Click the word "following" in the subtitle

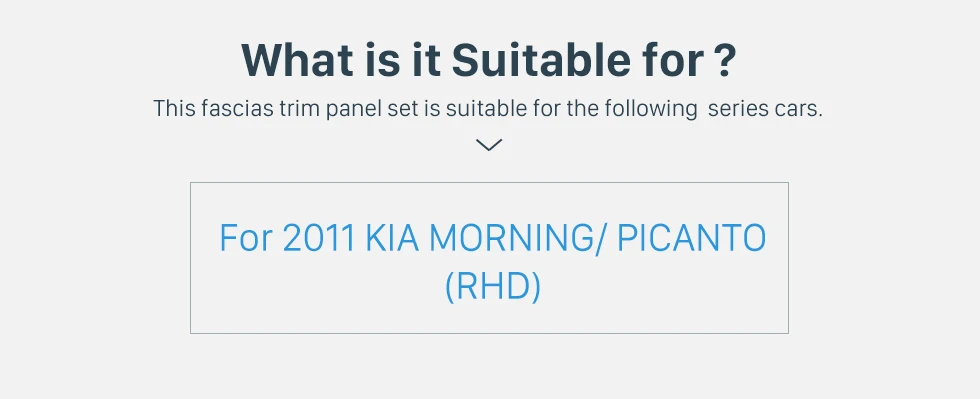(x=651, y=109)
